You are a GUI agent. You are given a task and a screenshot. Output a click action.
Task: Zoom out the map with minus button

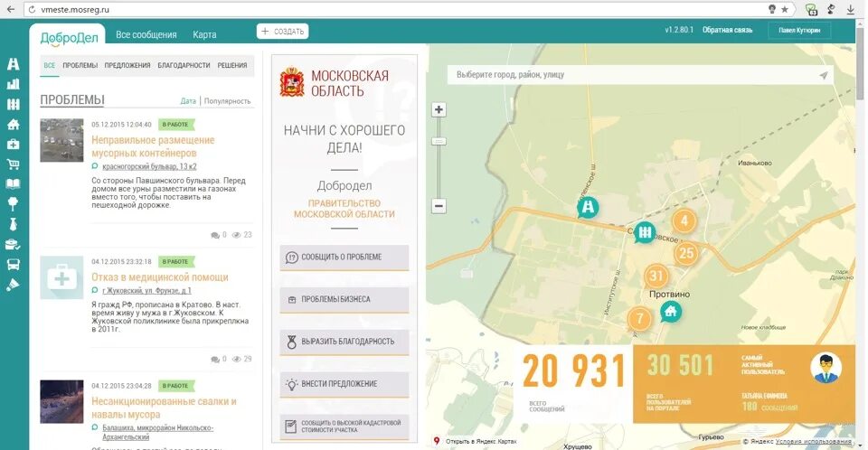click(x=439, y=206)
